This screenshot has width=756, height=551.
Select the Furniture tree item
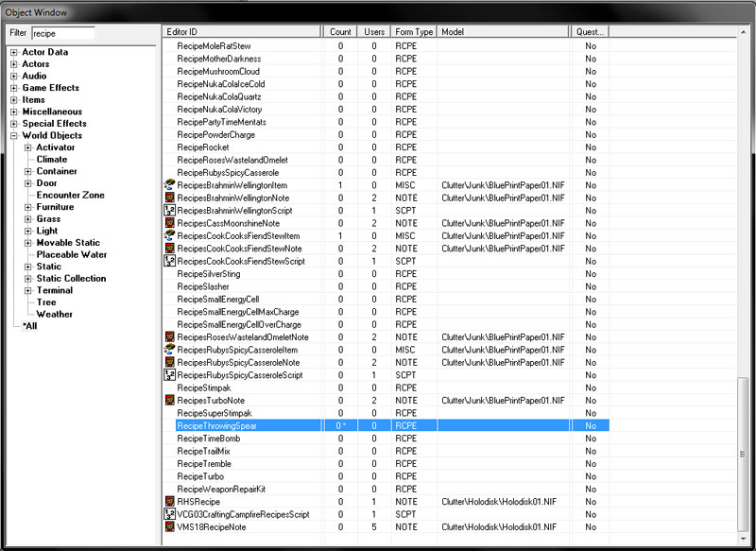[x=55, y=207]
